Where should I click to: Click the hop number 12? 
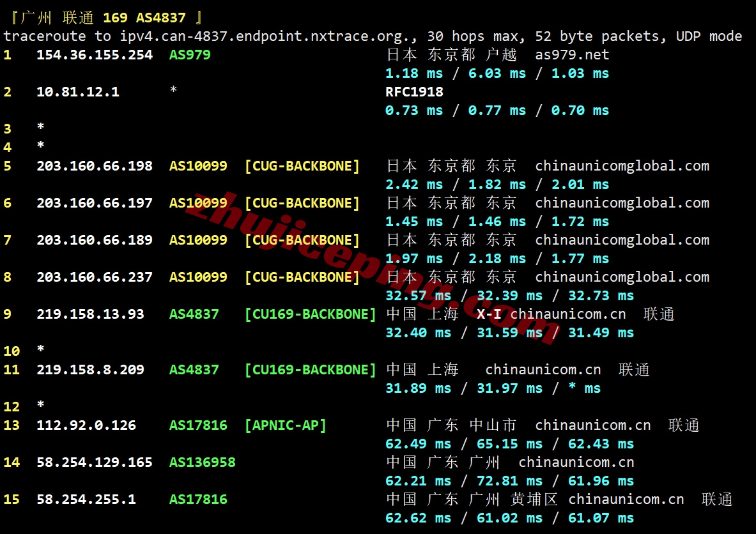pyautogui.click(x=12, y=408)
